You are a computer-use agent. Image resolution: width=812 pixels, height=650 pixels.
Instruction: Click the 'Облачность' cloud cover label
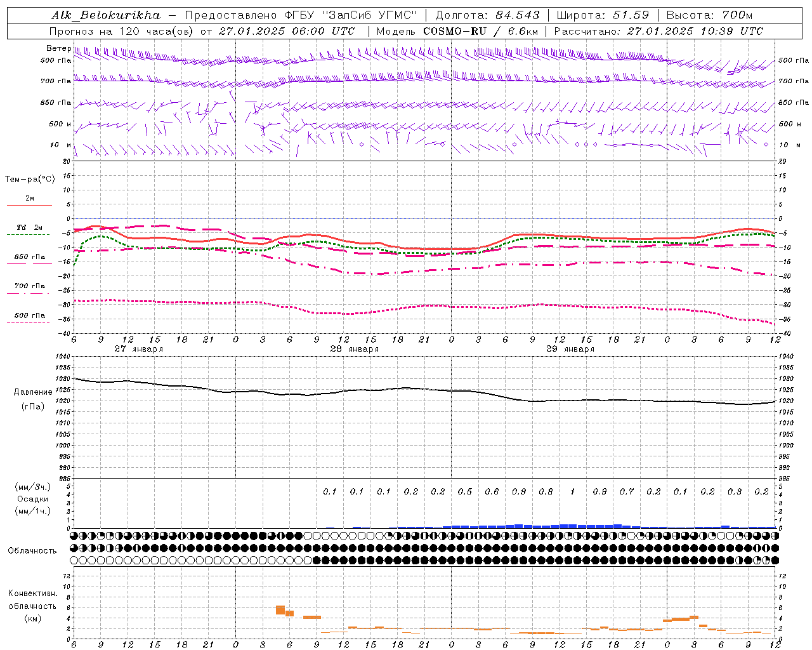32,551
